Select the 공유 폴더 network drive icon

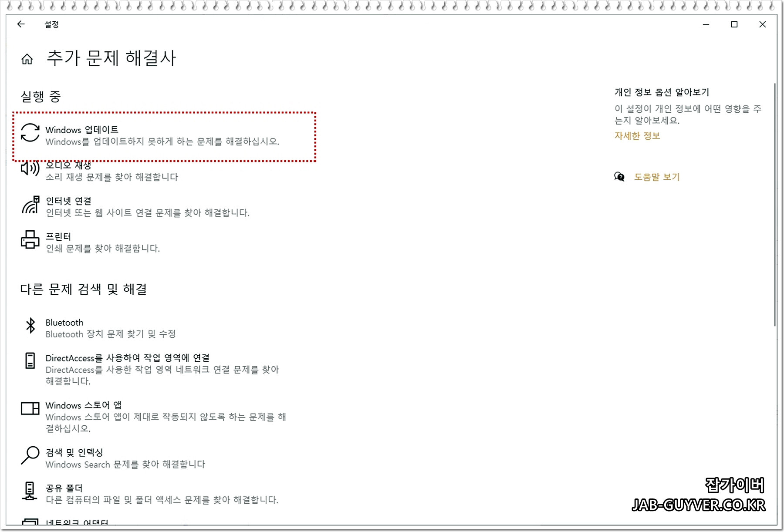pos(30,491)
